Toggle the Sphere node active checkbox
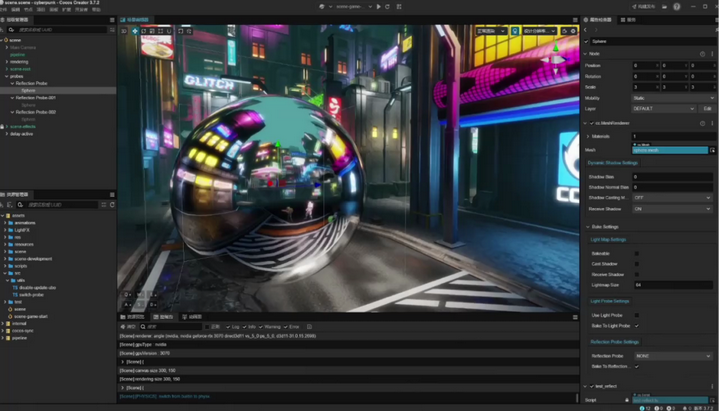Image resolution: width=720 pixels, height=411 pixels. point(586,42)
